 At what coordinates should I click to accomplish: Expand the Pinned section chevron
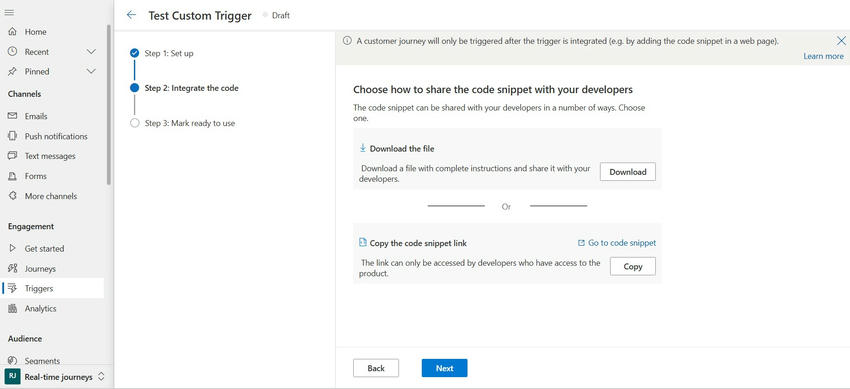(x=91, y=71)
